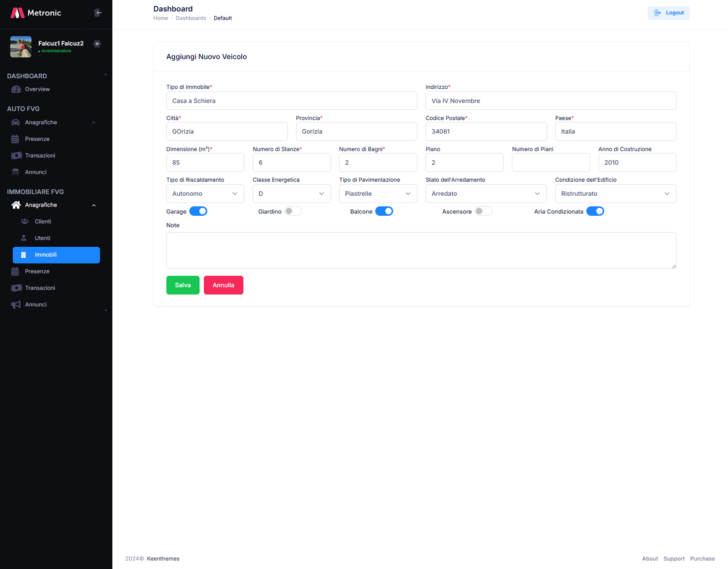Viewport: 728px width, 569px height.
Task: Click the house icon for Immobiliare Anagrafiche
Action: click(16, 205)
